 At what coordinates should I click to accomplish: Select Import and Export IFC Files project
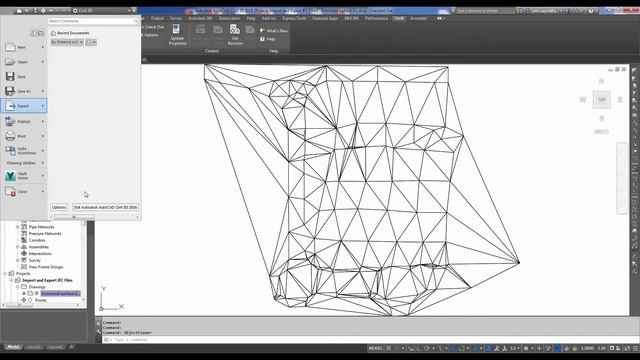pyautogui.click(x=47, y=280)
